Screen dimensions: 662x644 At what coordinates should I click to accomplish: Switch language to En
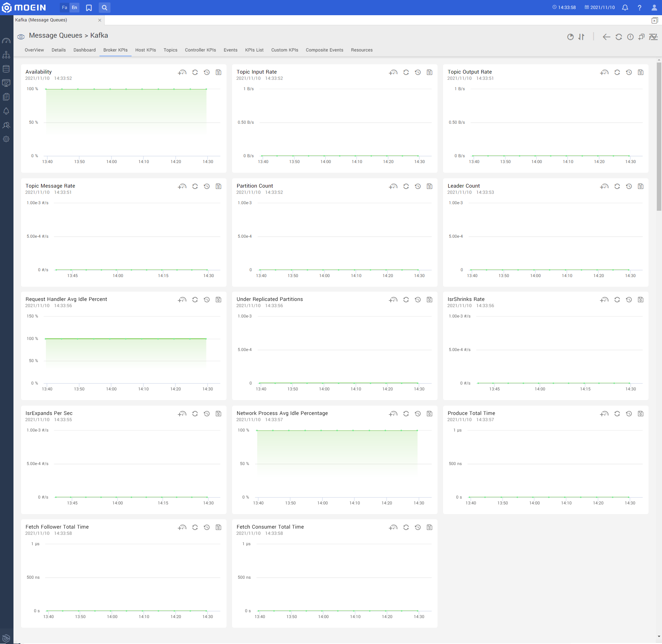(x=74, y=8)
